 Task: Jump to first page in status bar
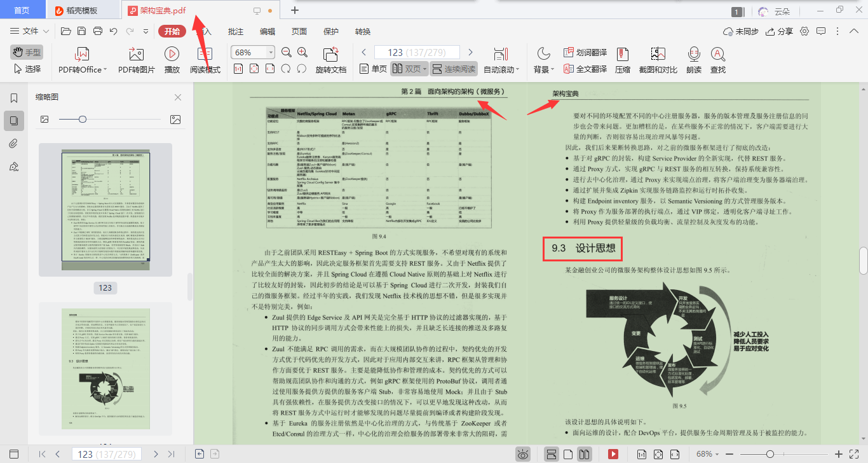tap(43, 454)
